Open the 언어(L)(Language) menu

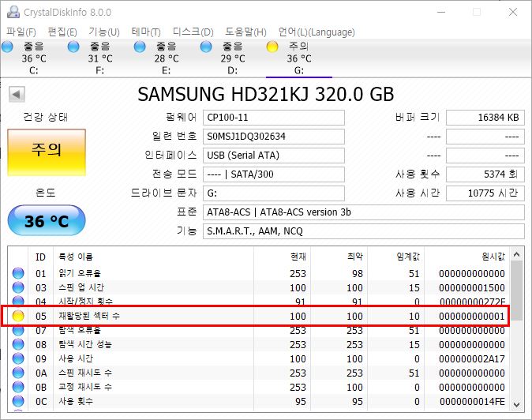tap(317, 32)
